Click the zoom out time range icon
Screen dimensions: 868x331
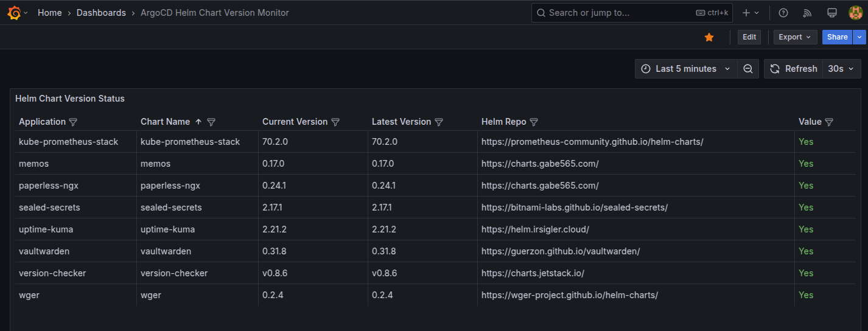pos(748,69)
